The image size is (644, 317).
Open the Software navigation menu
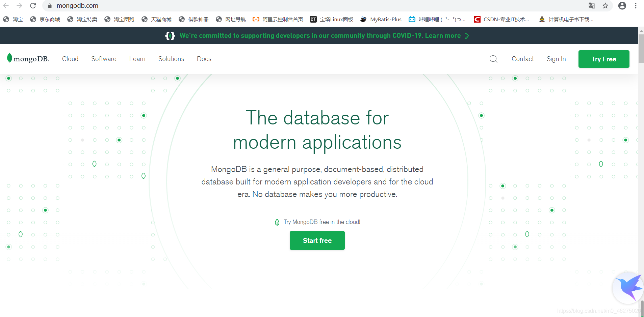click(x=104, y=59)
